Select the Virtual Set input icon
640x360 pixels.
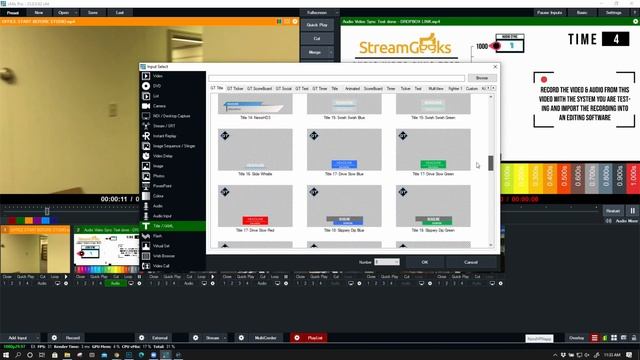[x=146, y=246]
